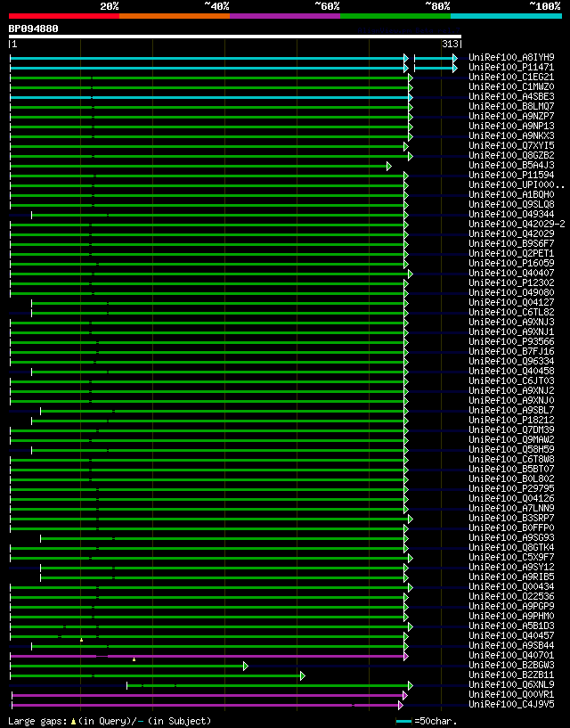Viewport: 570px width, 728px height.
Task: Click the UniRef100_A9NKX3 label
Action: click(x=511, y=136)
